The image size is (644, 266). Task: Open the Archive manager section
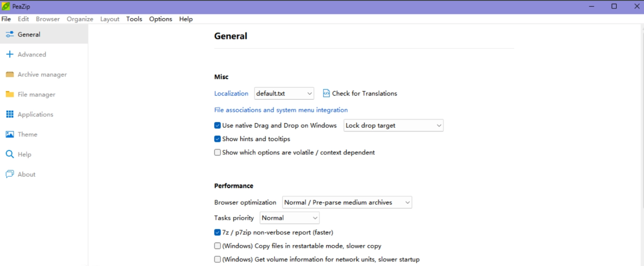tap(44, 74)
